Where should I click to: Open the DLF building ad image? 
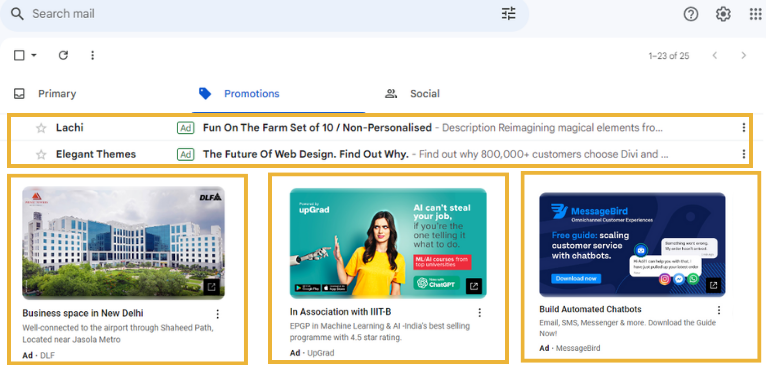tap(124, 243)
